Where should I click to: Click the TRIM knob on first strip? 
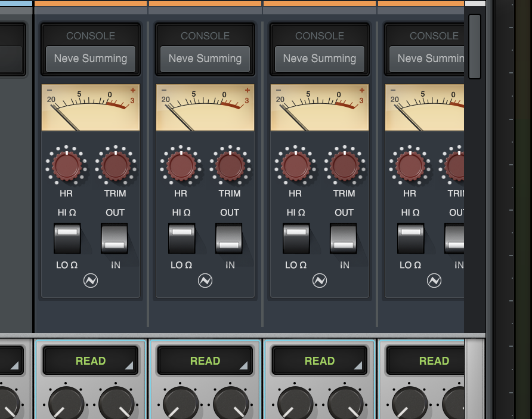[x=116, y=166]
